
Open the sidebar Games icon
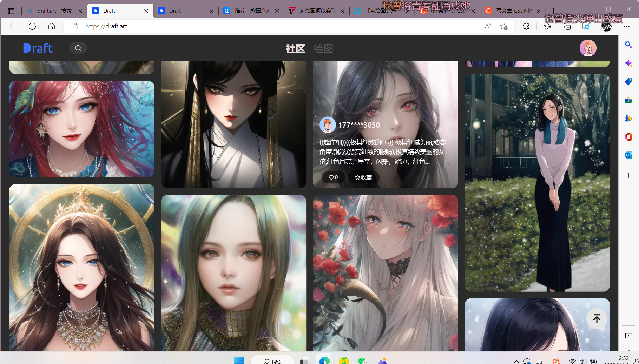628,119
